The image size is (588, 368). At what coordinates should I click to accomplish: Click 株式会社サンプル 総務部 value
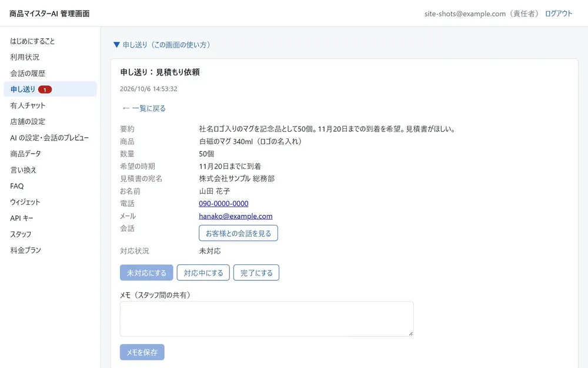pos(236,178)
